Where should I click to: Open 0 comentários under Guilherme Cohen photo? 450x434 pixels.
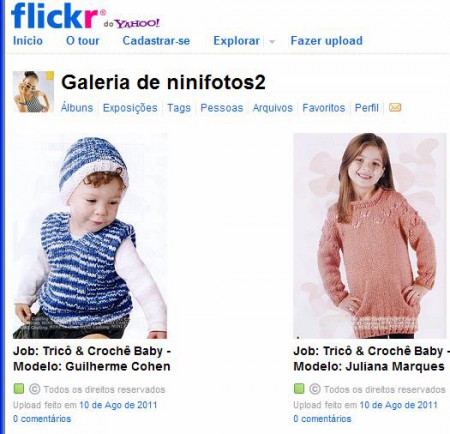[42, 419]
